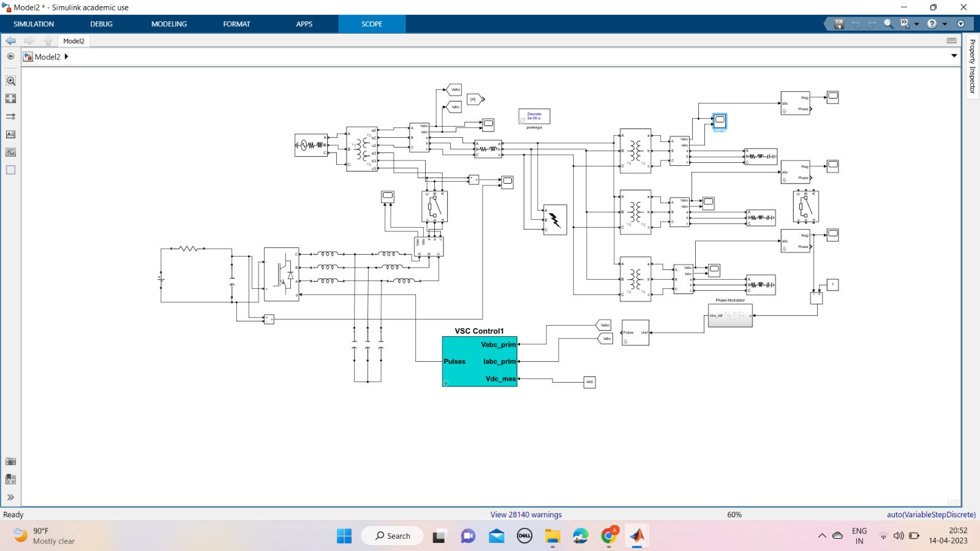Select the SCOPE tab
Screen dimensions: 980x551
[372, 24]
